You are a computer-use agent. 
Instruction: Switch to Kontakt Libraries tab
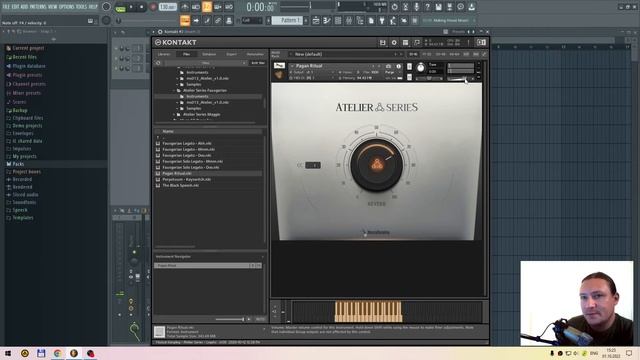(x=164, y=54)
